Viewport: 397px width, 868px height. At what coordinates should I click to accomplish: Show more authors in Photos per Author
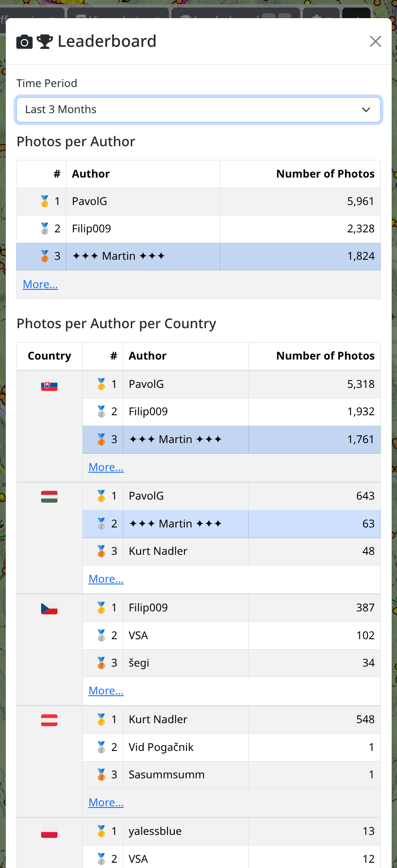coord(40,284)
